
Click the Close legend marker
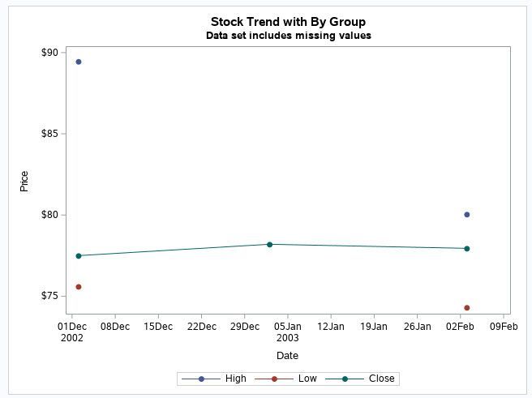tap(345, 379)
